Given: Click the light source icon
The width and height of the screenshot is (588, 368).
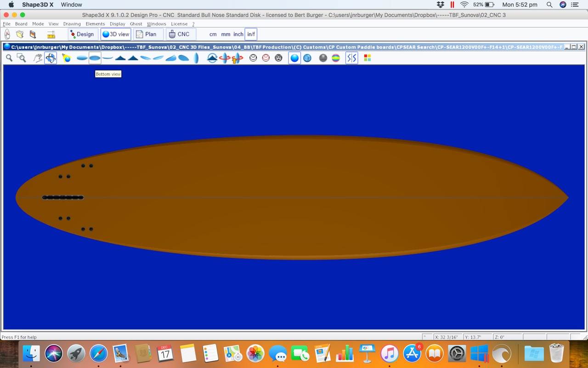Looking at the screenshot, I should point(67,58).
